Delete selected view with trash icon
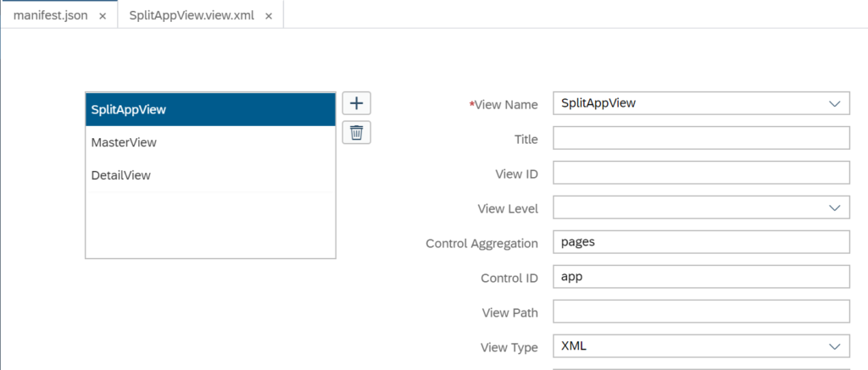Screen dimensions: 868x370 point(357,133)
